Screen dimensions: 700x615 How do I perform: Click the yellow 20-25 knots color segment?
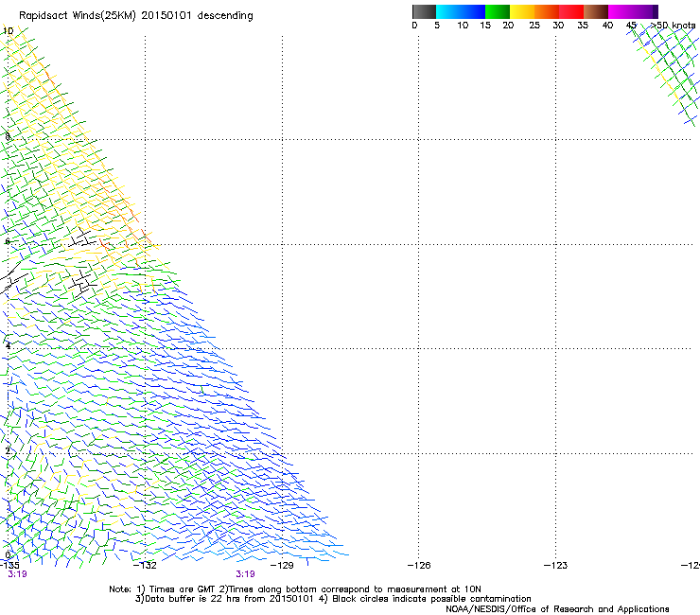[x=522, y=11]
